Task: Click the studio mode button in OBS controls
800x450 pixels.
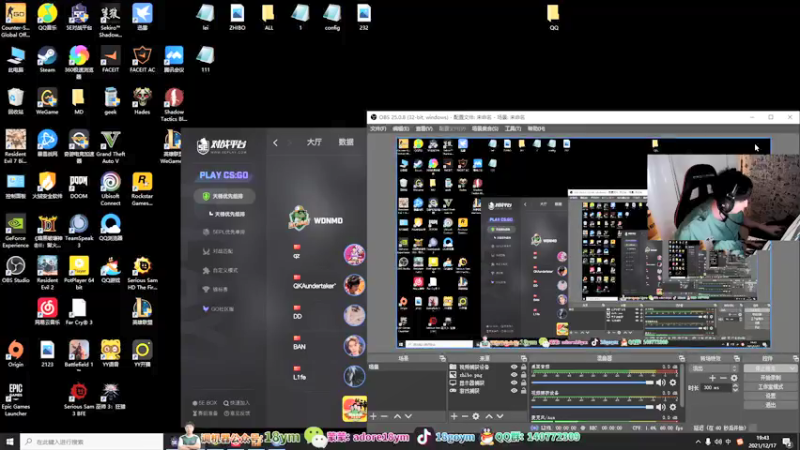Action: (x=770, y=387)
